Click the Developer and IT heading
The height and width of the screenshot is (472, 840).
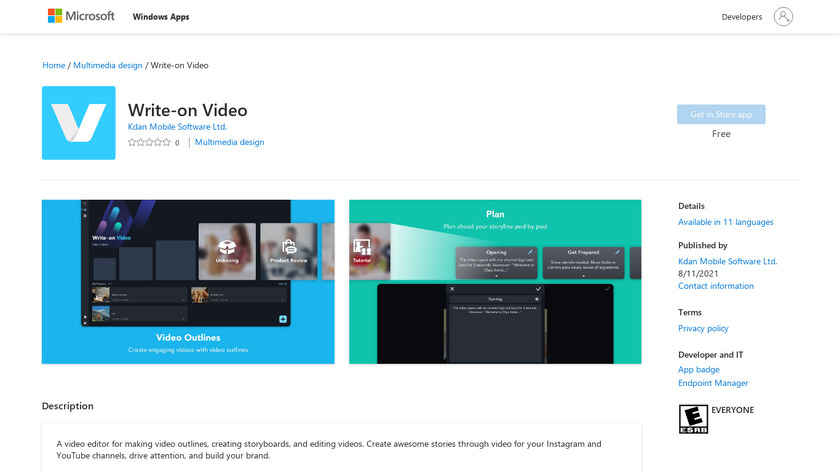[710, 355]
